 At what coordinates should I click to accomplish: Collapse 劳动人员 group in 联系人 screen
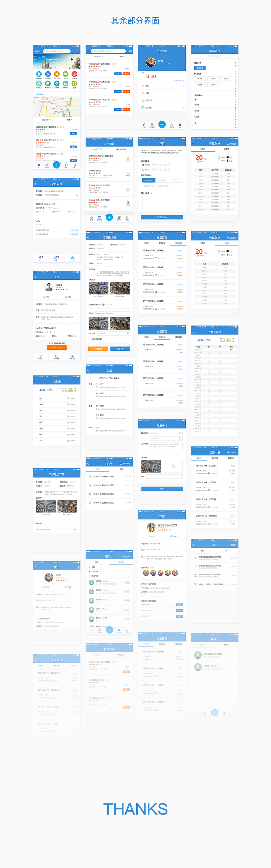click(109, 576)
